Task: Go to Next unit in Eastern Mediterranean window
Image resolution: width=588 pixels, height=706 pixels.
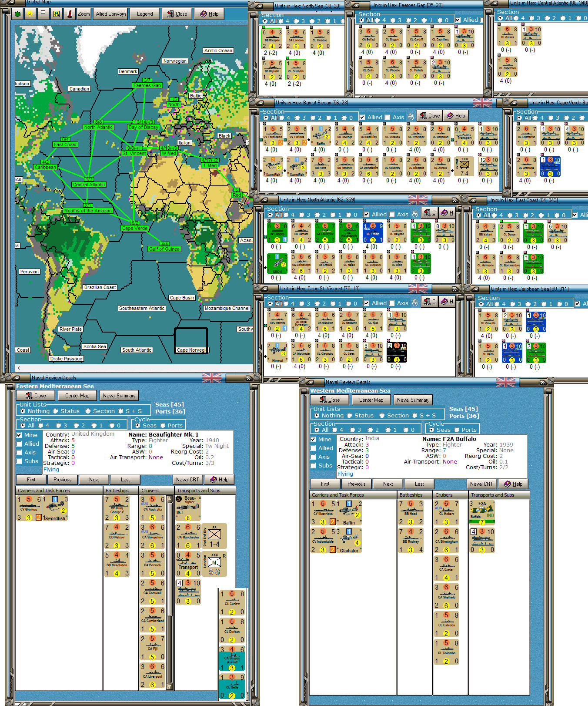Action: 94,480
